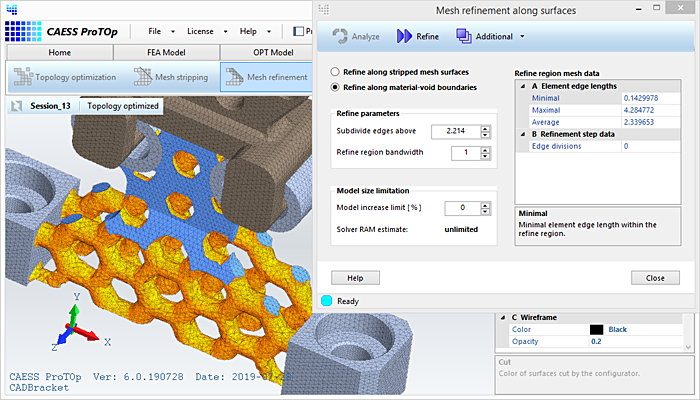Click the Session_13 session icon
This screenshot has width=700, height=400.
17,106
